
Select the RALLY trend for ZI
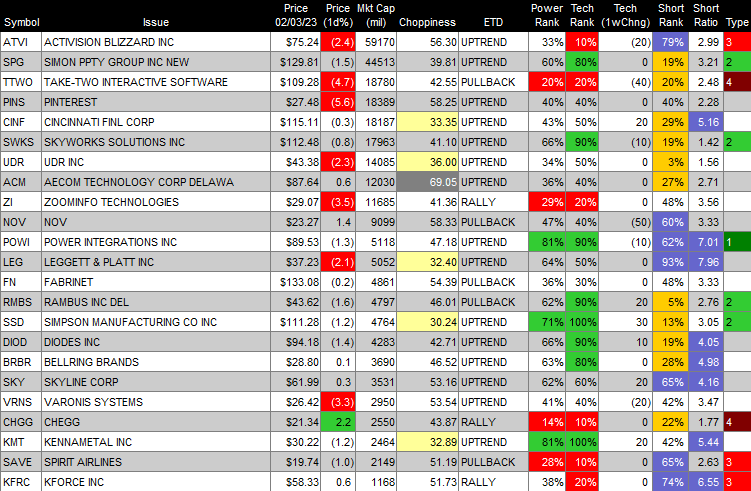pos(493,202)
